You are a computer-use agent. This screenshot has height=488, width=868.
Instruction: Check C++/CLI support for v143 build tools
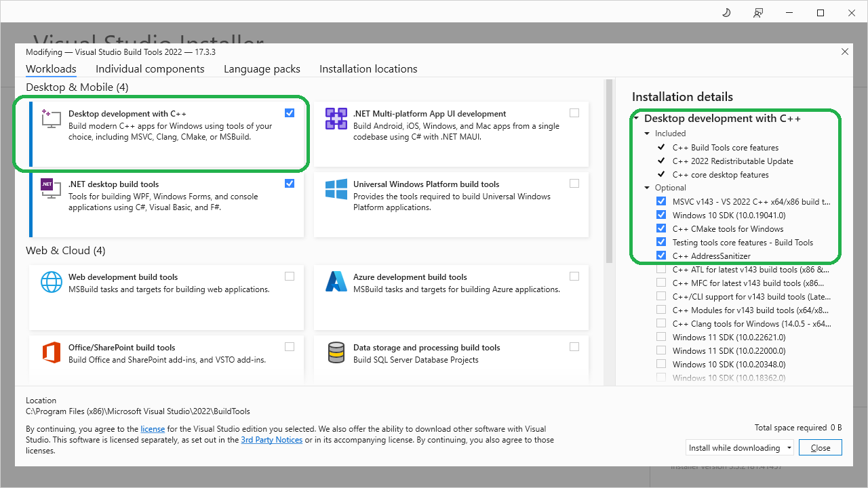pyautogui.click(x=661, y=296)
